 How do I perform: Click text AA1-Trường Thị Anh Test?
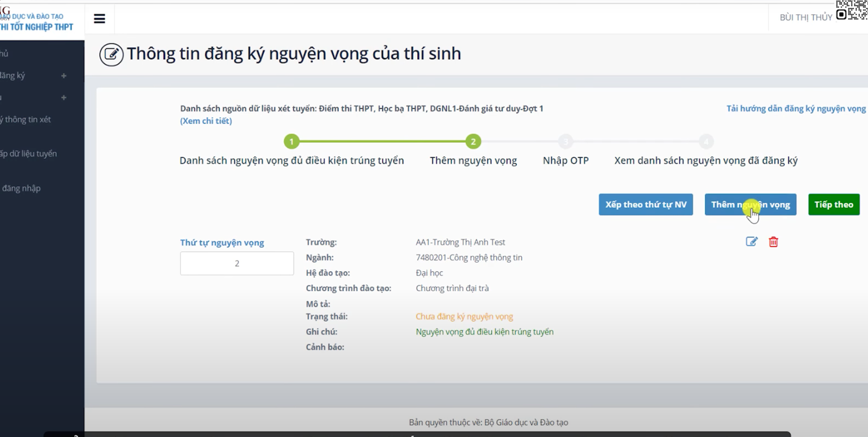460,242
